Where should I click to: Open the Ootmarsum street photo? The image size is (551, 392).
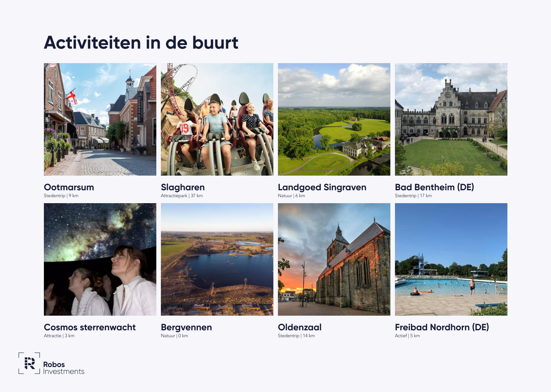click(100, 119)
